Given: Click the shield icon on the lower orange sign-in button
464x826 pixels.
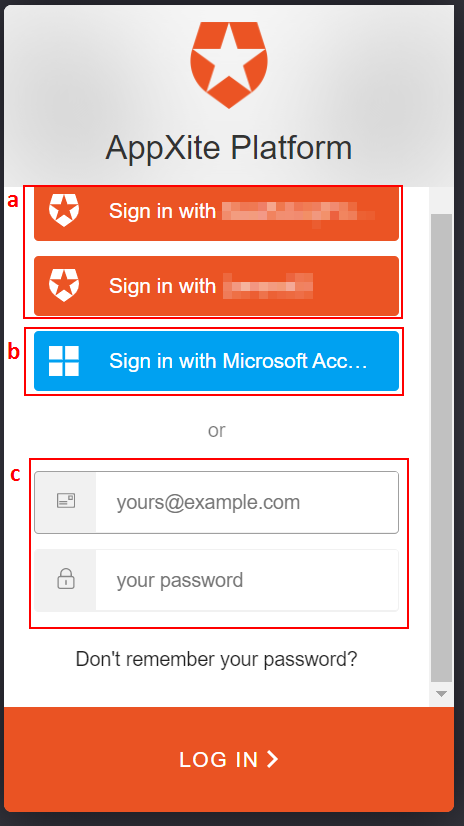Looking at the screenshot, I should 64,285.
